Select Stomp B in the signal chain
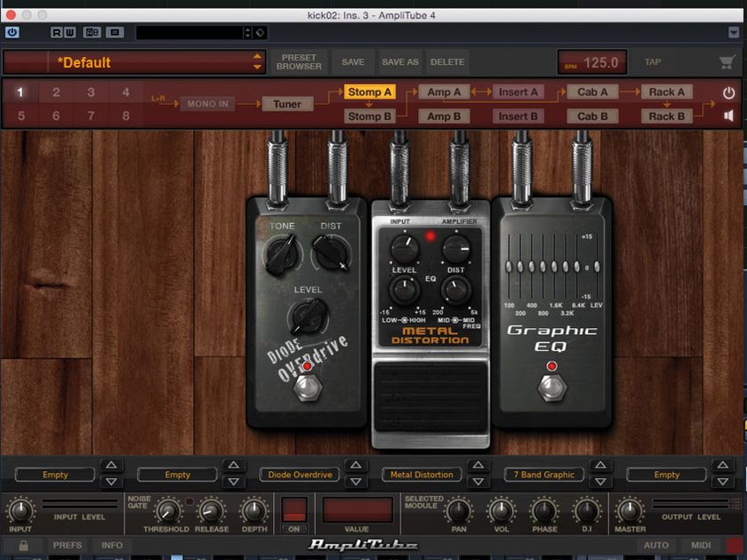The width and height of the screenshot is (747, 560). pyautogui.click(x=371, y=116)
